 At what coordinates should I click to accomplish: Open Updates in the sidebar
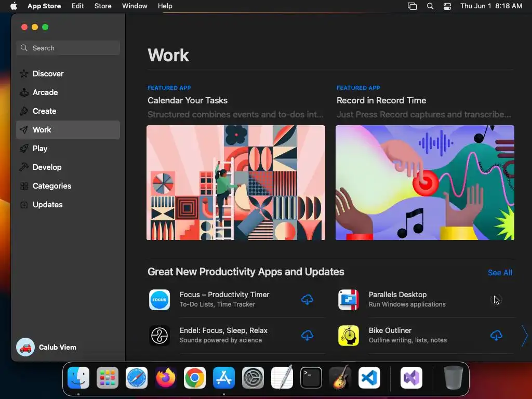pyautogui.click(x=68, y=204)
